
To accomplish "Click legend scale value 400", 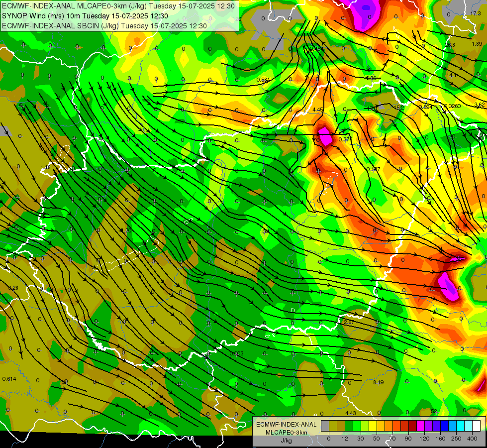I will coord(472,439).
